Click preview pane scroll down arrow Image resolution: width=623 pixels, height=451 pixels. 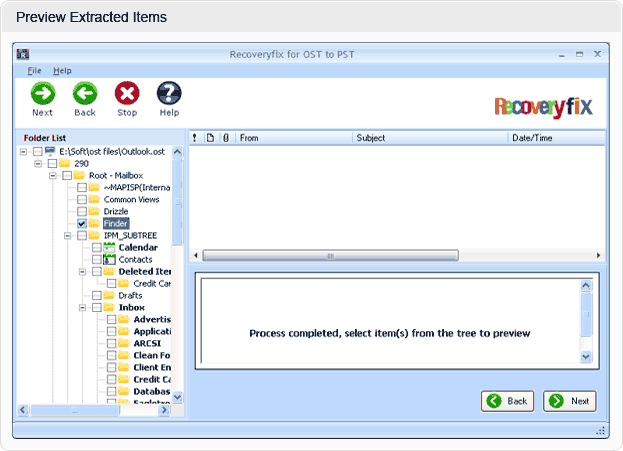pyautogui.click(x=586, y=356)
